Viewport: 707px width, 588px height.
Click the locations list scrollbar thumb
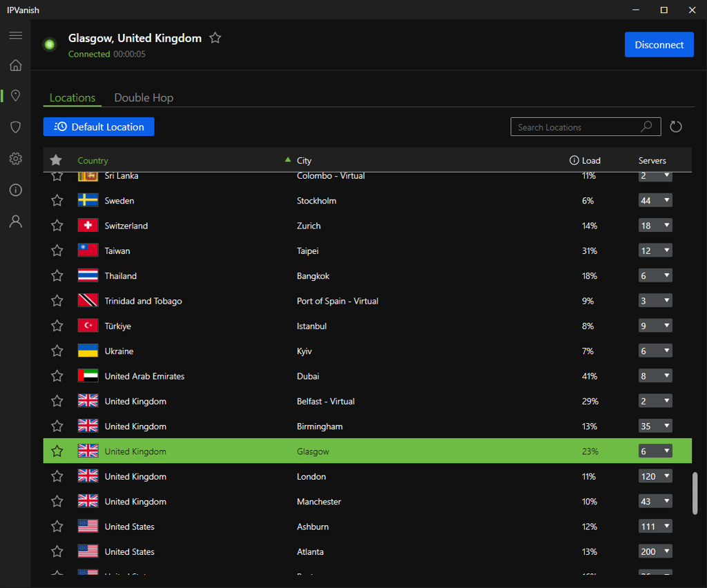click(x=695, y=493)
